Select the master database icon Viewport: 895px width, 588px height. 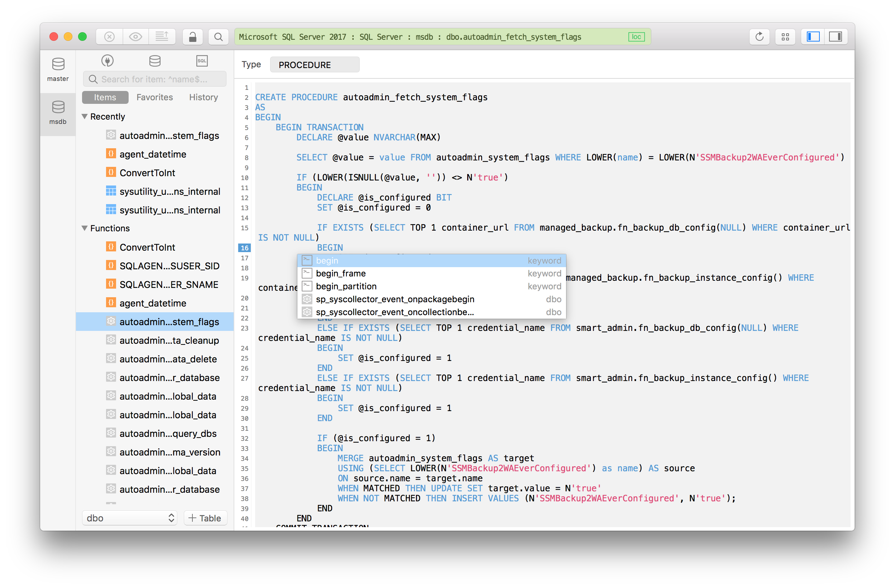click(58, 64)
